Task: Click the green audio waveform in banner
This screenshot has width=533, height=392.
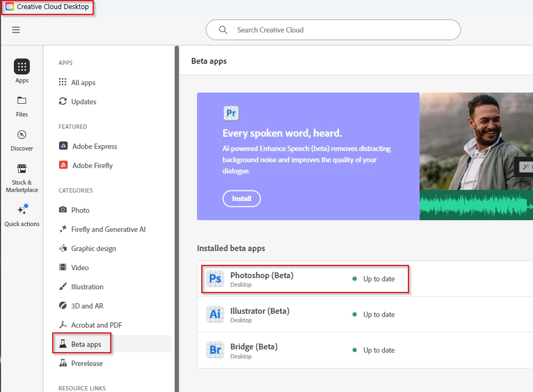Action: point(476,205)
